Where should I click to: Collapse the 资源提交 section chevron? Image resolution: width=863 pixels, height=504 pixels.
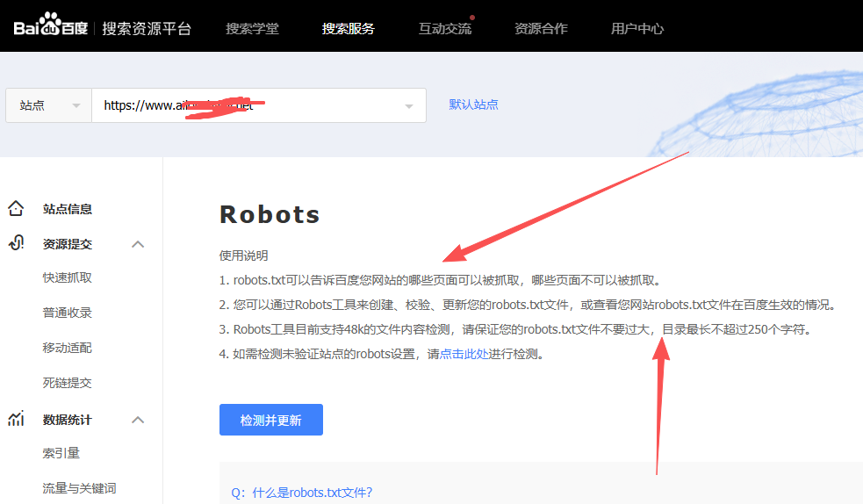[x=138, y=244]
